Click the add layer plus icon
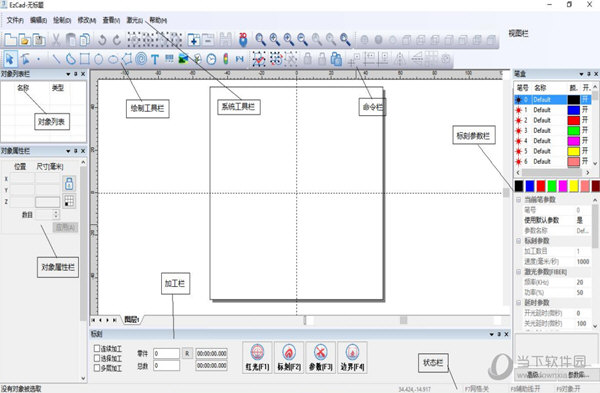This screenshot has height=393, width=600. (194, 40)
